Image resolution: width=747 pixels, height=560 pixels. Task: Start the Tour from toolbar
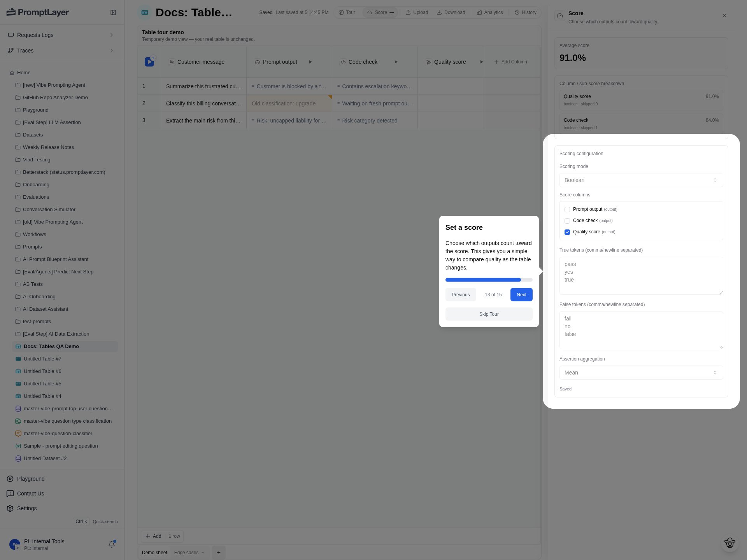pyautogui.click(x=347, y=12)
